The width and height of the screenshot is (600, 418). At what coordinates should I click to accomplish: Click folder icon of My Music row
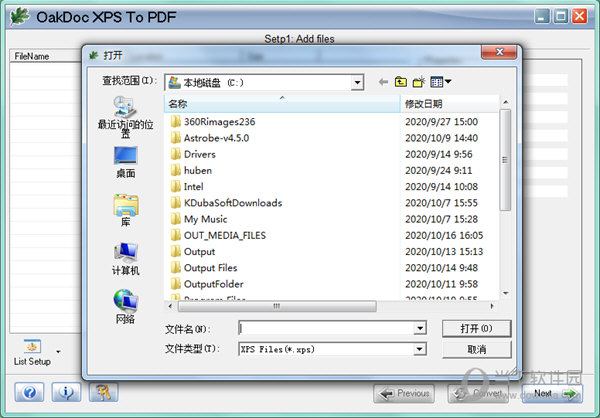click(176, 219)
